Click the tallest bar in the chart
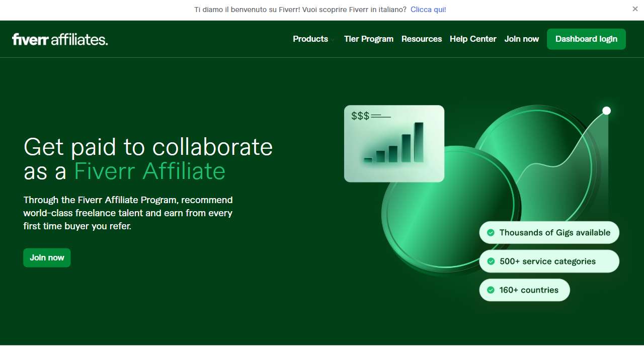Image resolution: width=644 pixels, height=362 pixels. [x=419, y=142]
